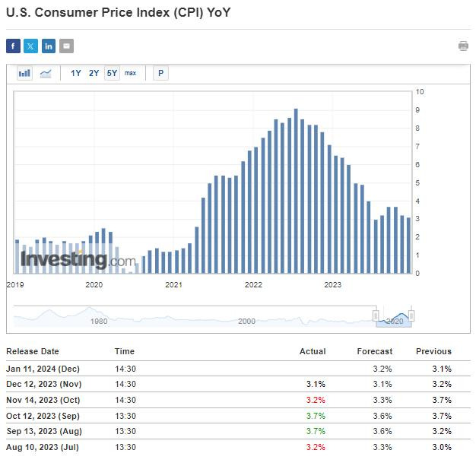476x466 pixels.
Task: Share via X (Twitter) icon
Action: (30, 46)
